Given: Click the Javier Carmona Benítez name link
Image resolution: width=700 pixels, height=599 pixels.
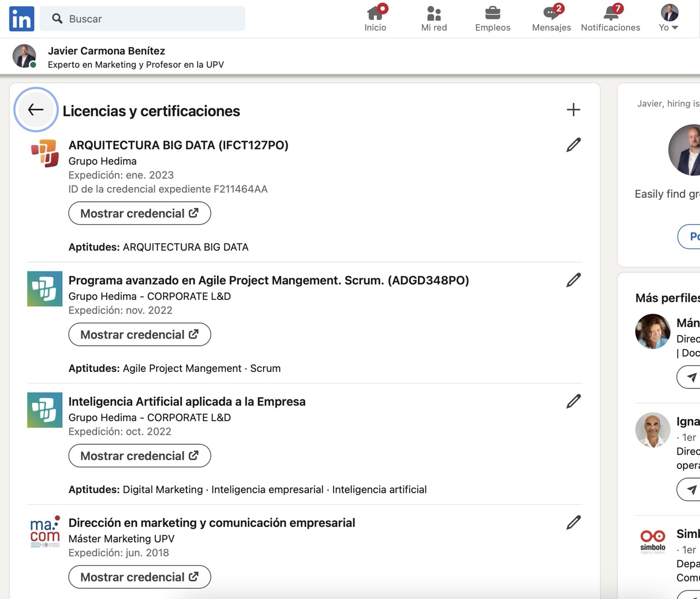Looking at the screenshot, I should tap(107, 51).
